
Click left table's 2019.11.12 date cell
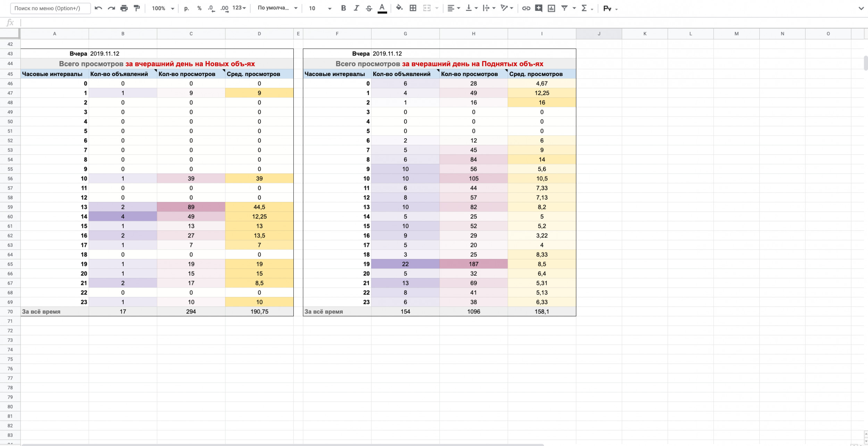coord(123,54)
